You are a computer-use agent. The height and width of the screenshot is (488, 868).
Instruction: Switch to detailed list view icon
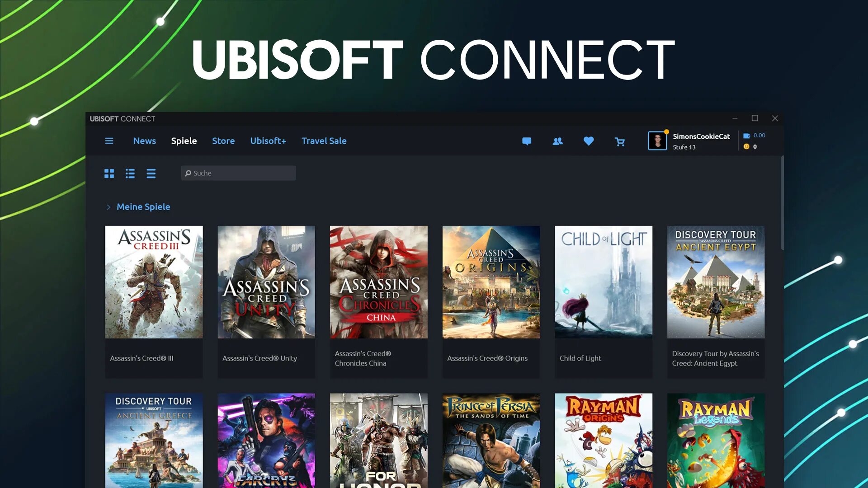point(130,174)
